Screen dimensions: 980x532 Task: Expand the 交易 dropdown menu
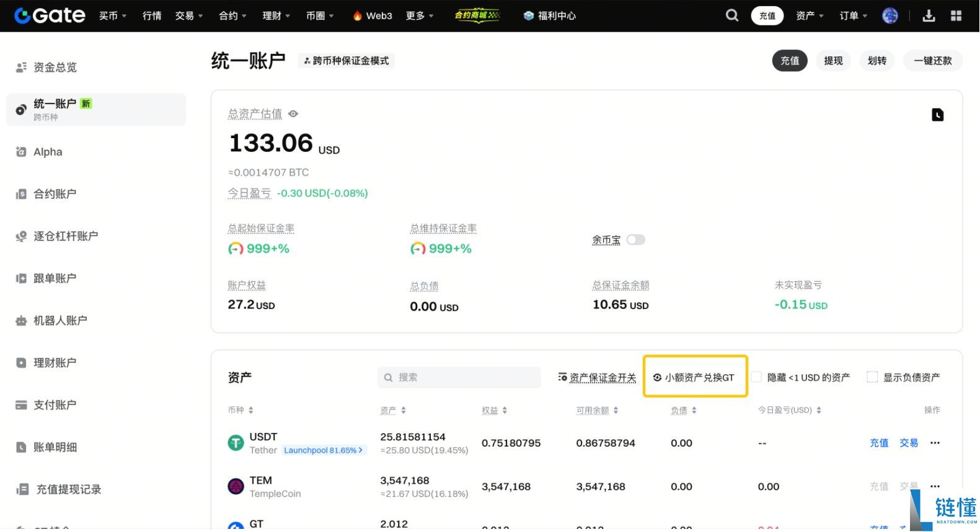click(x=189, y=15)
